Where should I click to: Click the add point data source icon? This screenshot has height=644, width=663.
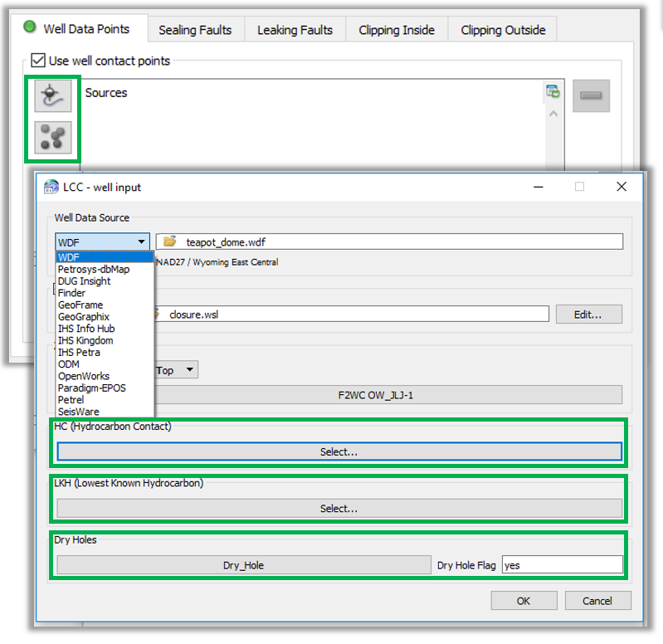52,138
